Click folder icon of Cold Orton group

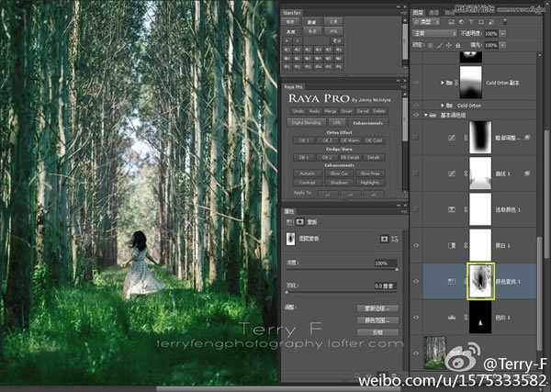(x=449, y=106)
